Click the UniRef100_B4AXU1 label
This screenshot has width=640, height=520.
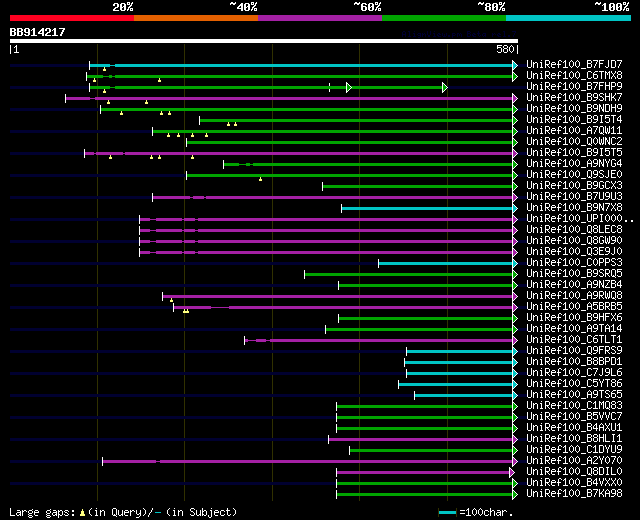(574, 428)
